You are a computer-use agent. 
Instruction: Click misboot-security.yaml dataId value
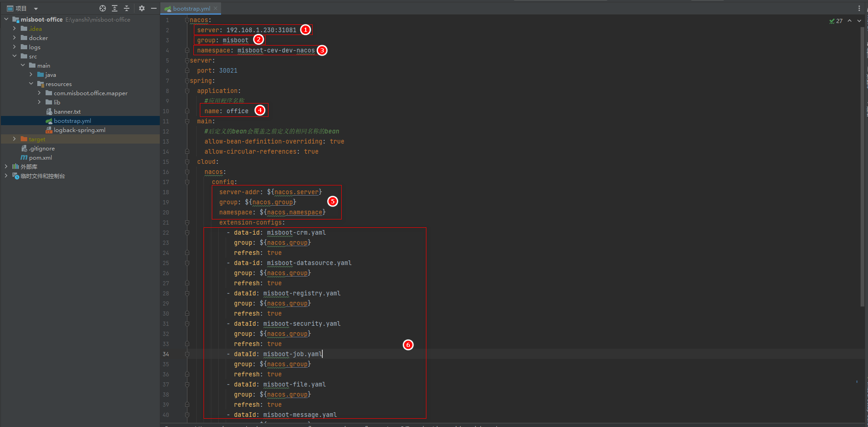pos(302,324)
